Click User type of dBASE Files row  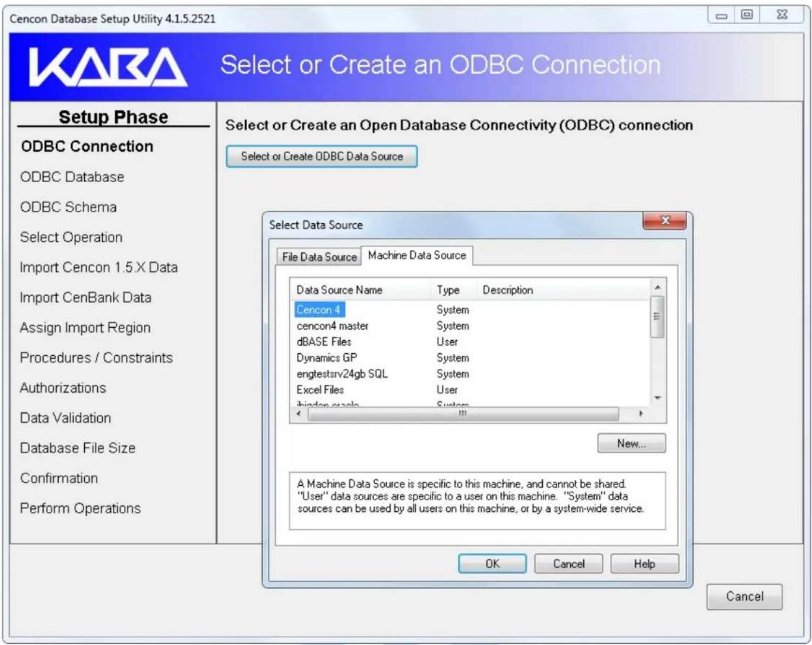(x=447, y=342)
